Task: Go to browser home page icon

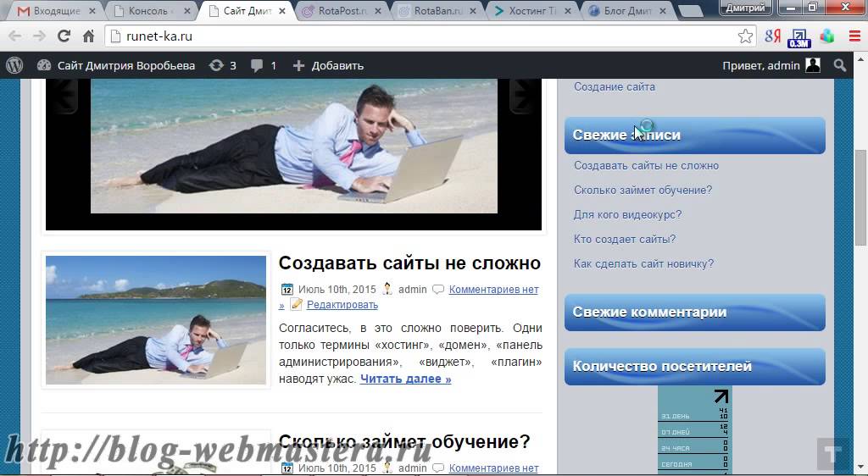Action: coord(88,36)
